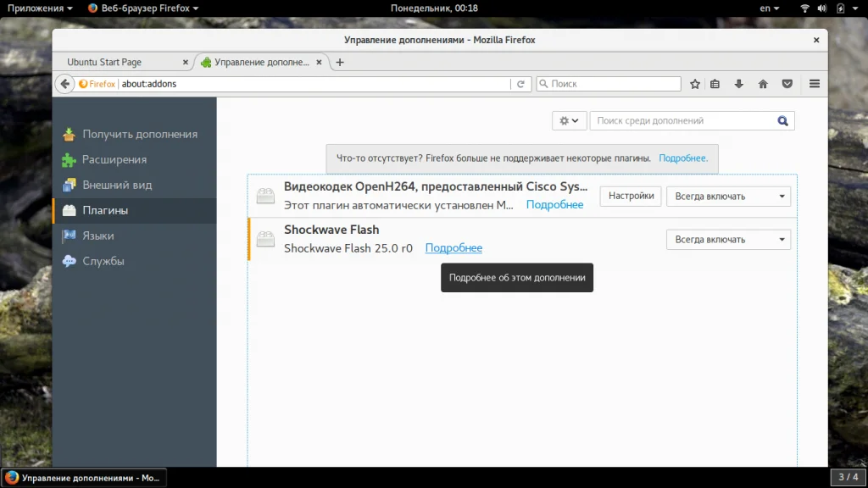868x488 pixels.
Task: Open a new tab with plus button
Action: [x=340, y=63]
